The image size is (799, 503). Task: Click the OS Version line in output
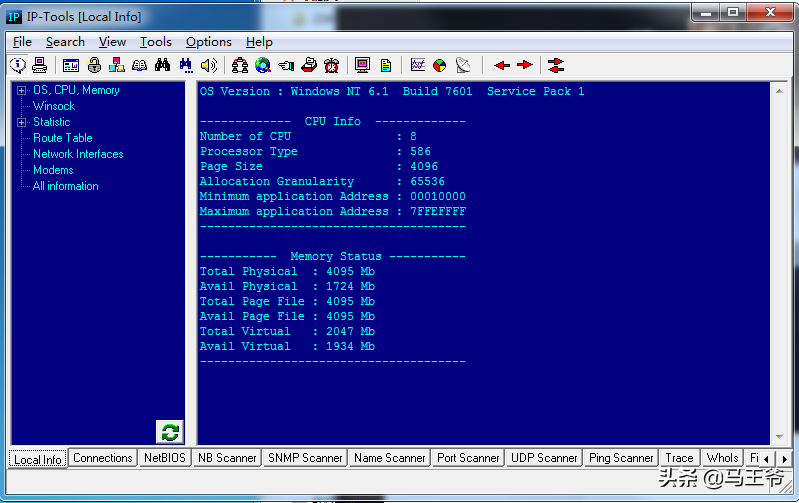392,92
